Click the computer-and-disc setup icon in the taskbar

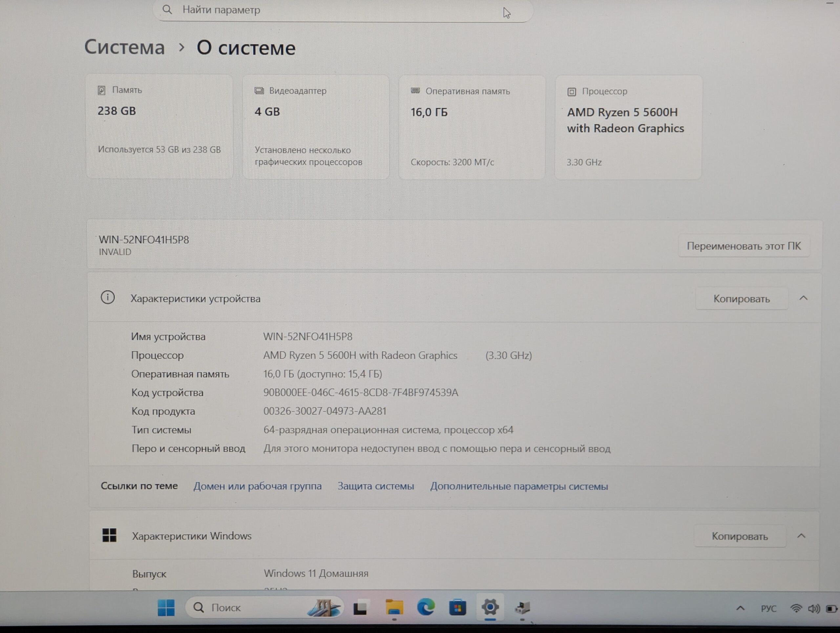(522, 607)
